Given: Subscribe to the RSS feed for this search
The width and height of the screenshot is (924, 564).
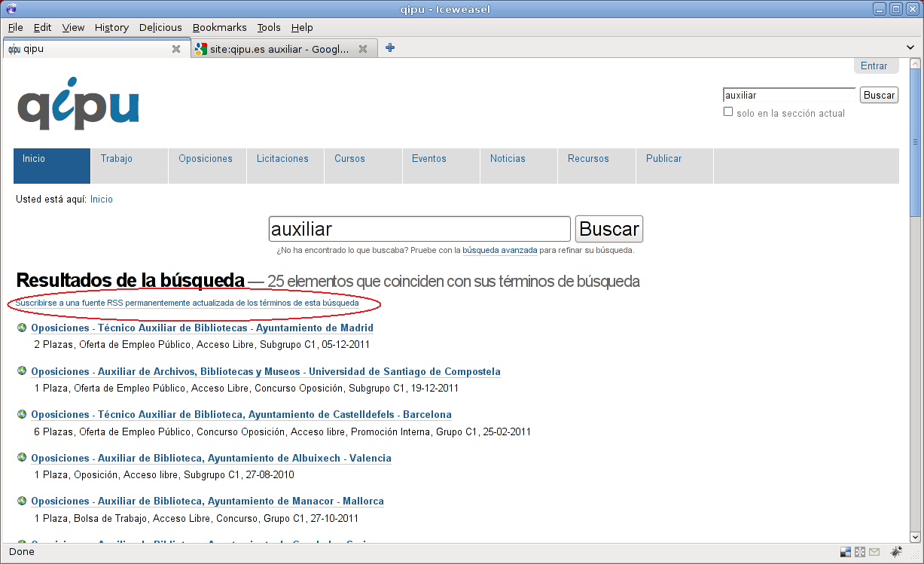Looking at the screenshot, I should point(188,303).
